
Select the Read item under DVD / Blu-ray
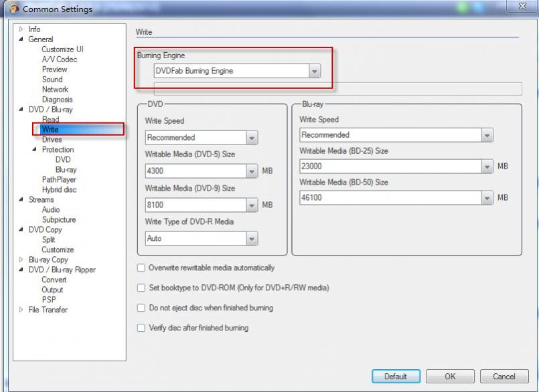point(50,119)
